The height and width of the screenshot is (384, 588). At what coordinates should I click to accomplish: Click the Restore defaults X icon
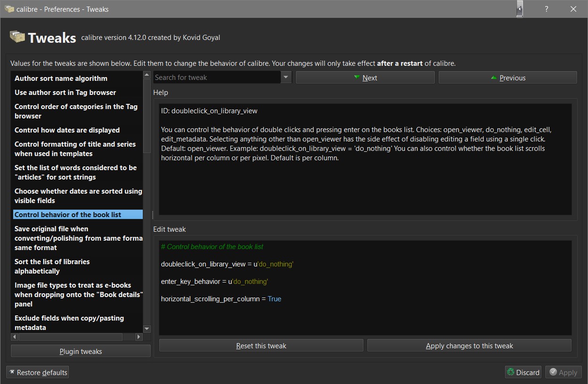coord(12,372)
